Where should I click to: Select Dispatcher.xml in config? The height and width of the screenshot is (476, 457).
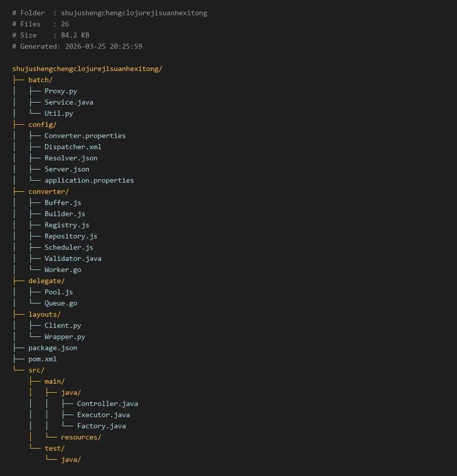click(x=73, y=147)
